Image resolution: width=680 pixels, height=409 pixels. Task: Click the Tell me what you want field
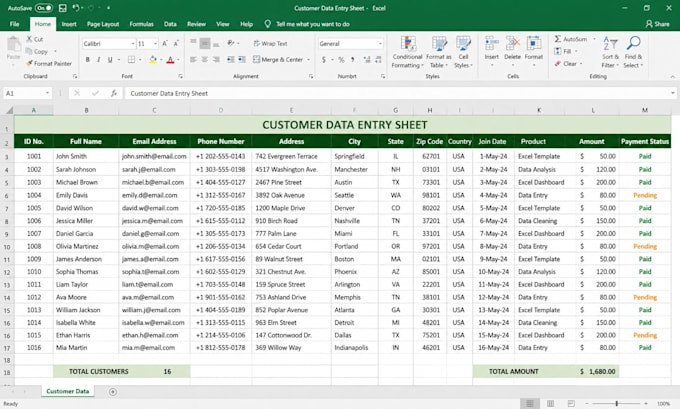click(x=313, y=24)
